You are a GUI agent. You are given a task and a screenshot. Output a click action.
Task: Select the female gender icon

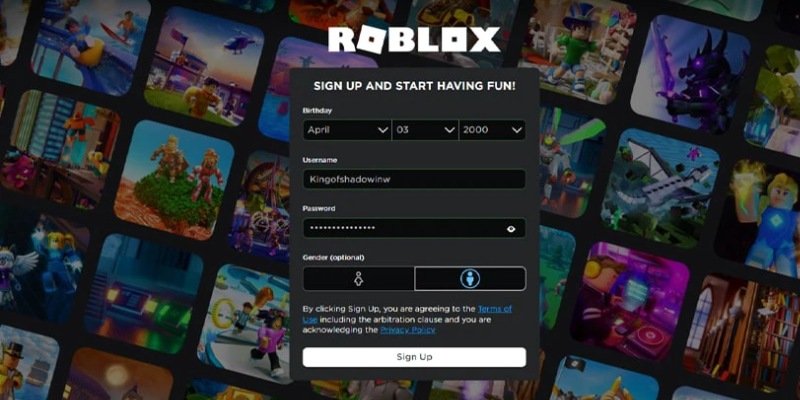pos(358,279)
